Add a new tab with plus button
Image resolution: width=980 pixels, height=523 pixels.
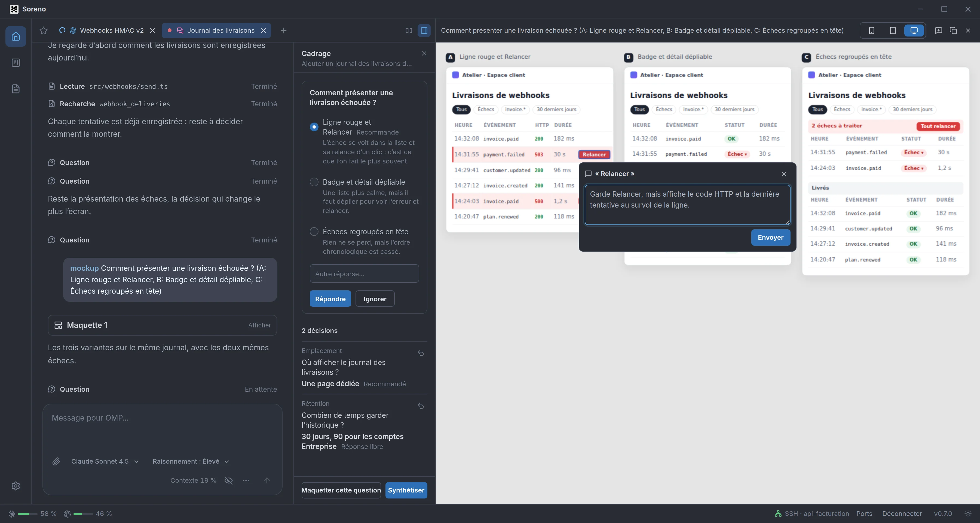click(283, 31)
